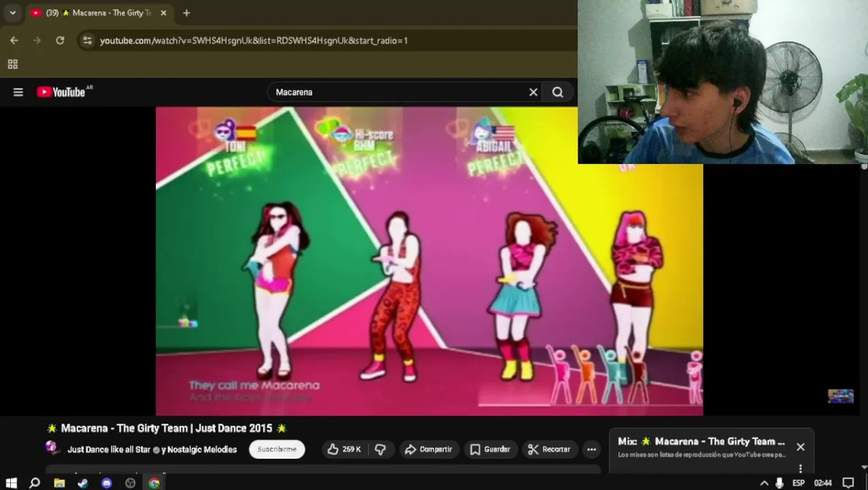Click the microphone tray icon

pos(779,483)
